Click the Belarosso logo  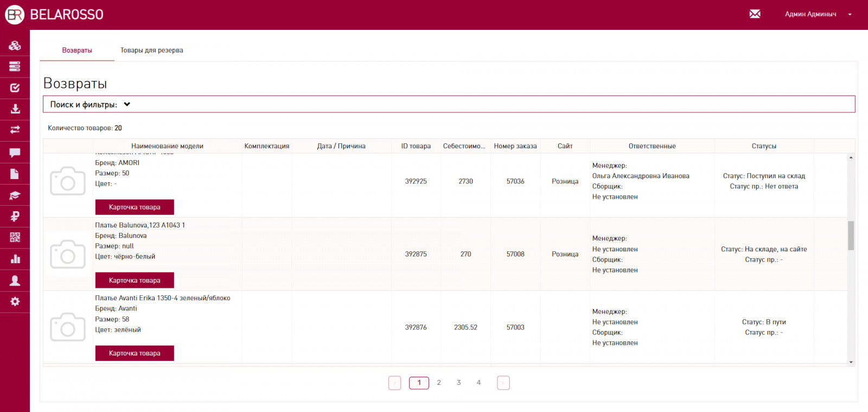(54, 15)
